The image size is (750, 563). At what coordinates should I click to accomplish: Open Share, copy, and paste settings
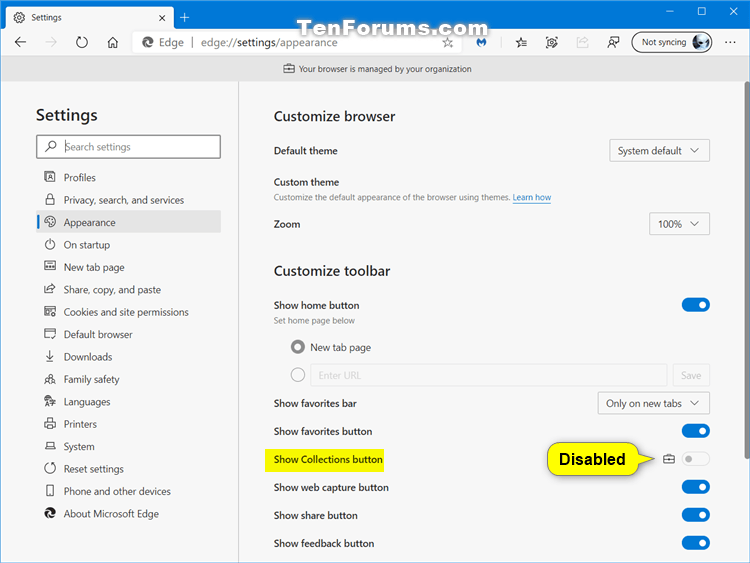[128, 289]
